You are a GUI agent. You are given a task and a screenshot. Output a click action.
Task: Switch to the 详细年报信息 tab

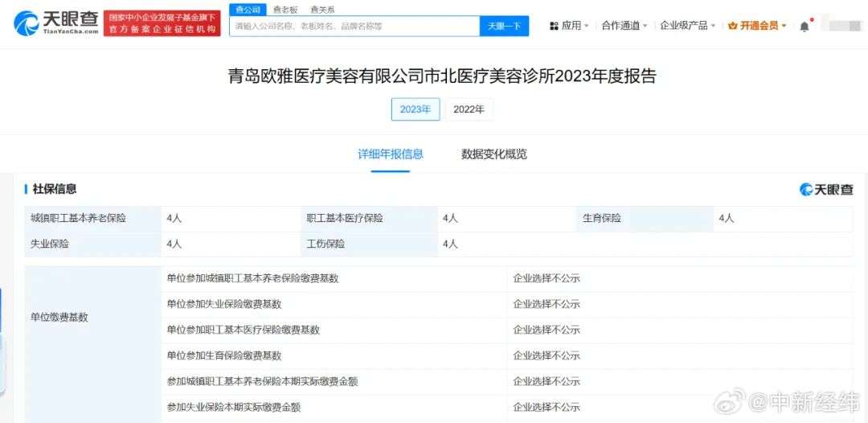tap(391, 154)
